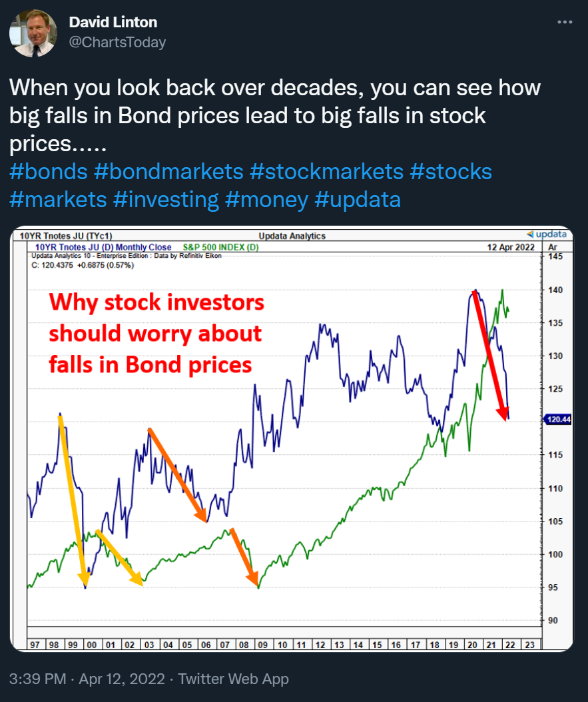The image size is (588, 702).
Task: Follow the #bondmarkets hashtag link
Action: 168,171
